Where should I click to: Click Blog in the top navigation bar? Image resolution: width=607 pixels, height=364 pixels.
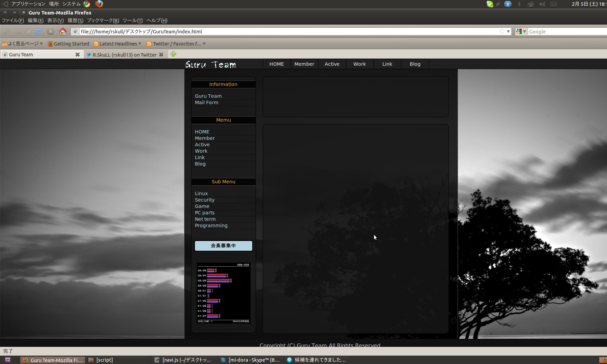tap(415, 64)
